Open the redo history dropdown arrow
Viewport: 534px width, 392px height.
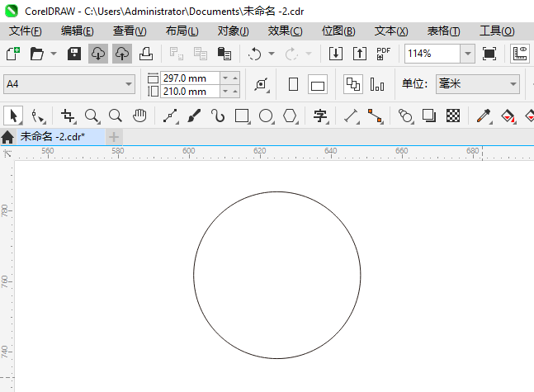click(309, 54)
